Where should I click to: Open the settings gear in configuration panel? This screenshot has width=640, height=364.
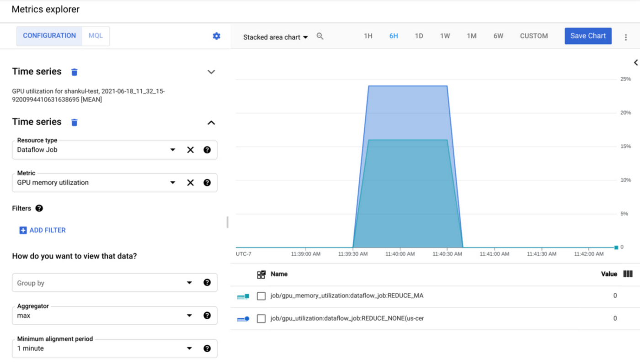217,36
